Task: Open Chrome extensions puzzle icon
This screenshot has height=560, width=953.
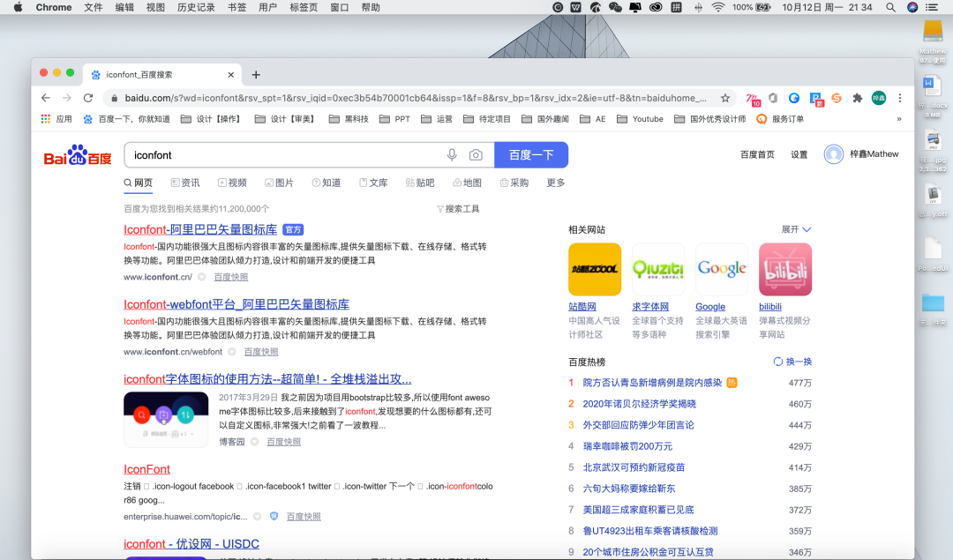Action: coord(857,98)
